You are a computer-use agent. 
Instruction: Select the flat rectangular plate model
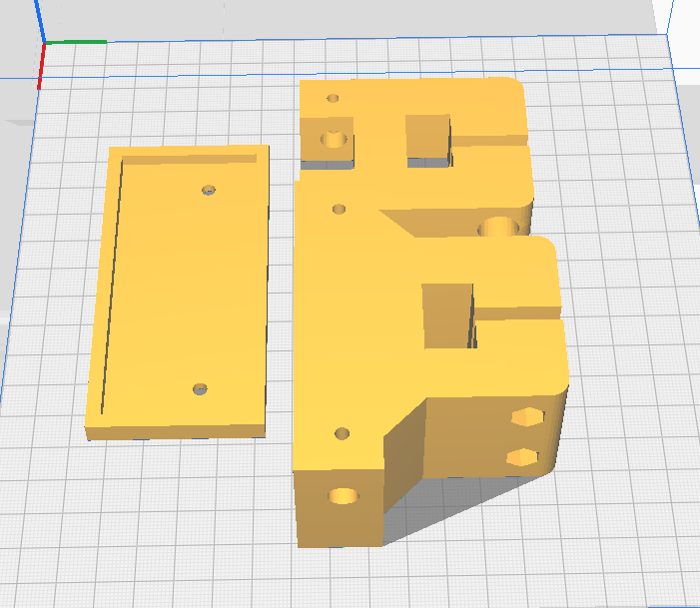[x=177, y=293]
